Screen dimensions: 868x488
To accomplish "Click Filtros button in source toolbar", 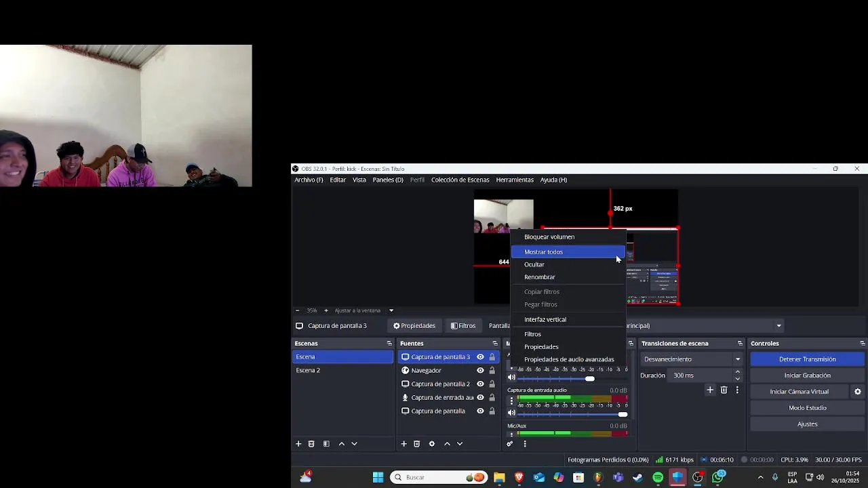I will pyautogui.click(x=463, y=326).
